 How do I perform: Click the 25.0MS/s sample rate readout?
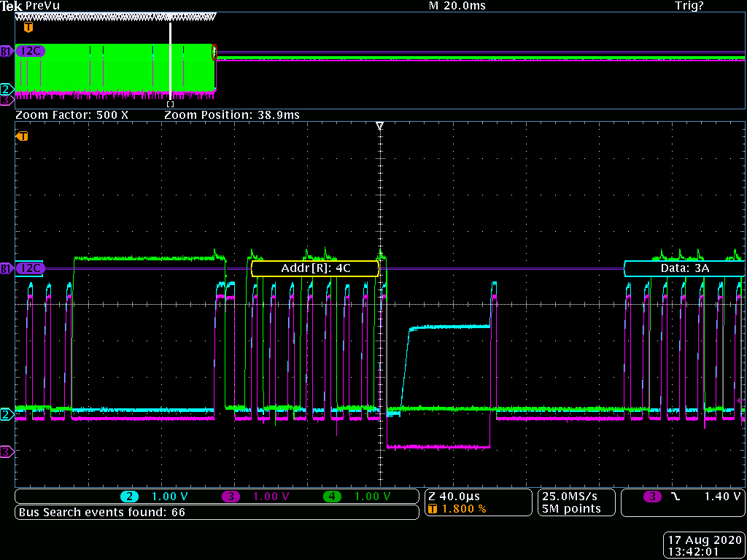570,496
